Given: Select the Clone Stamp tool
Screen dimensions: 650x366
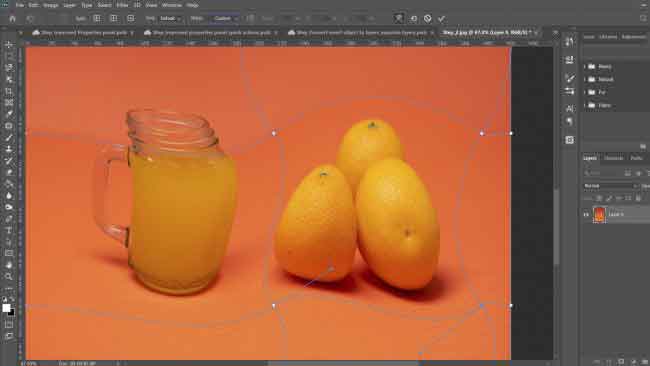Looking at the screenshot, I should (x=9, y=149).
